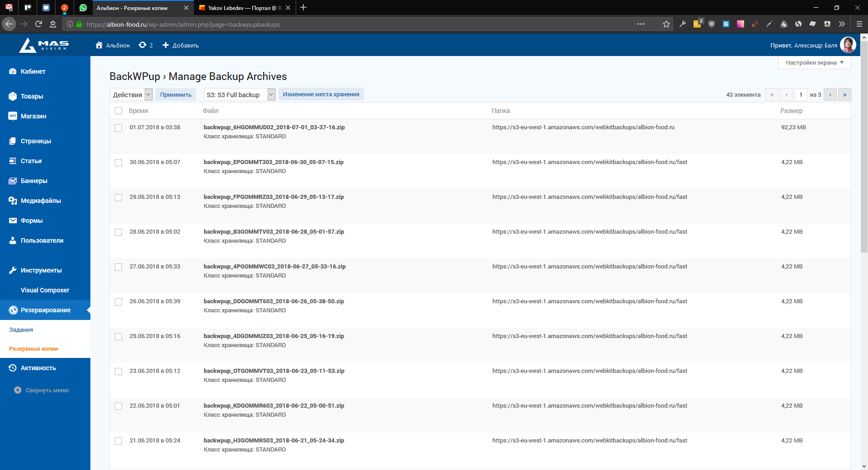
Task: Toggle the select-all checkbox in table header
Action: [x=118, y=111]
